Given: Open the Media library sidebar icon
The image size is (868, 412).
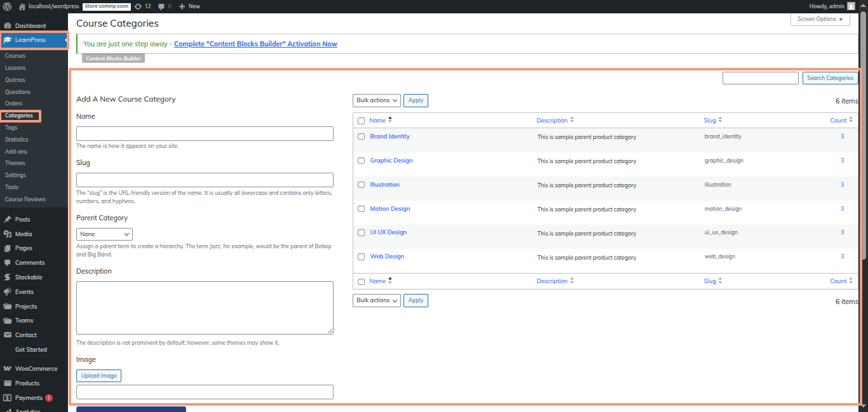Looking at the screenshot, I should pos(8,234).
